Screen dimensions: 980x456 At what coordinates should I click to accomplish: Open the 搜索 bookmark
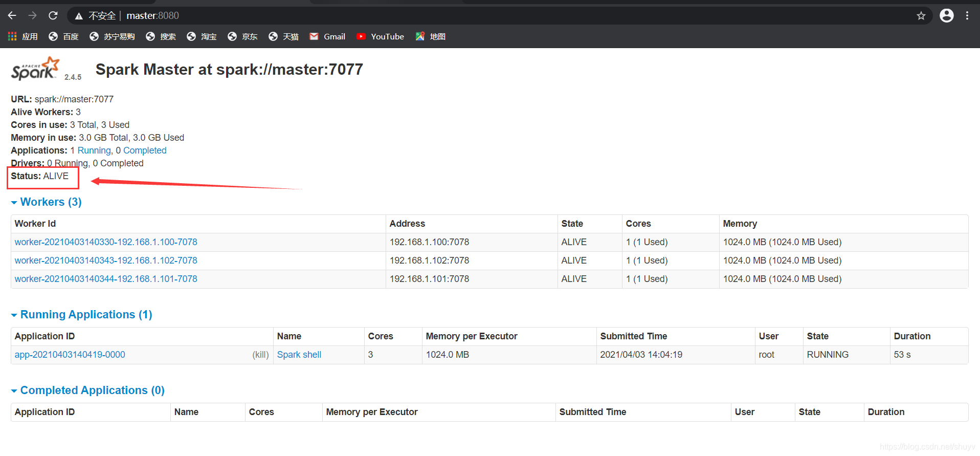tap(161, 36)
